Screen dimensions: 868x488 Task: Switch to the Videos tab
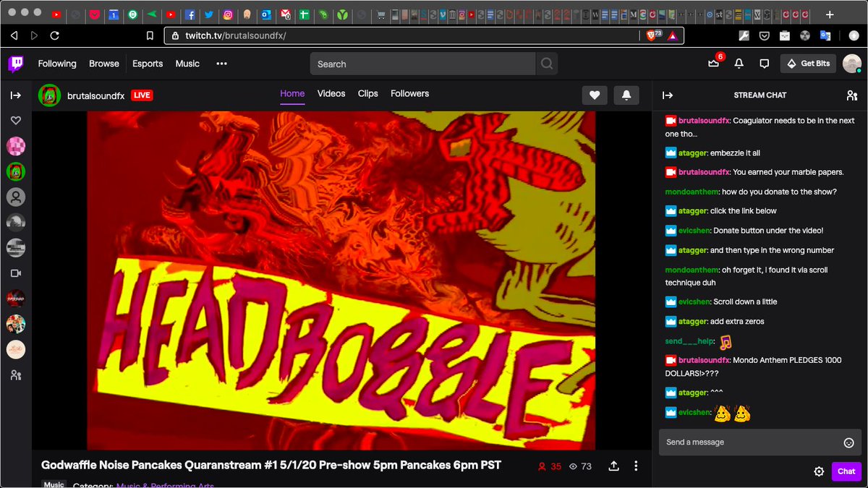(x=331, y=94)
